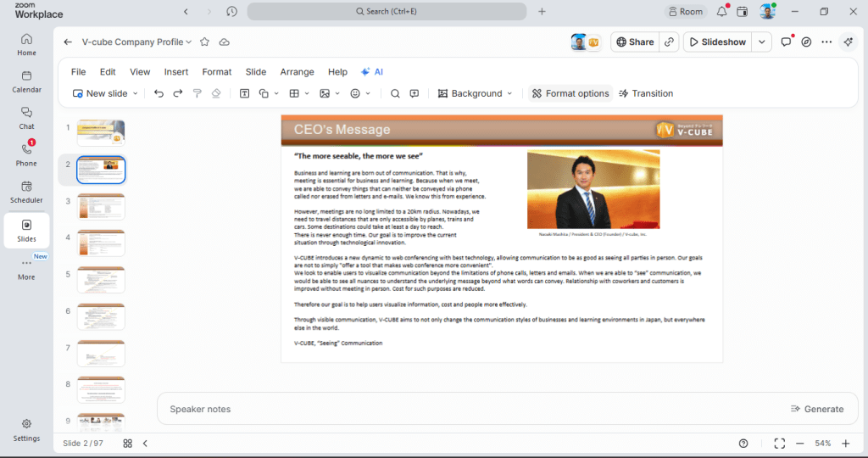Open the Scheduler sidebar icon
This screenshot has width=868, height=458.
coord(26,192)
